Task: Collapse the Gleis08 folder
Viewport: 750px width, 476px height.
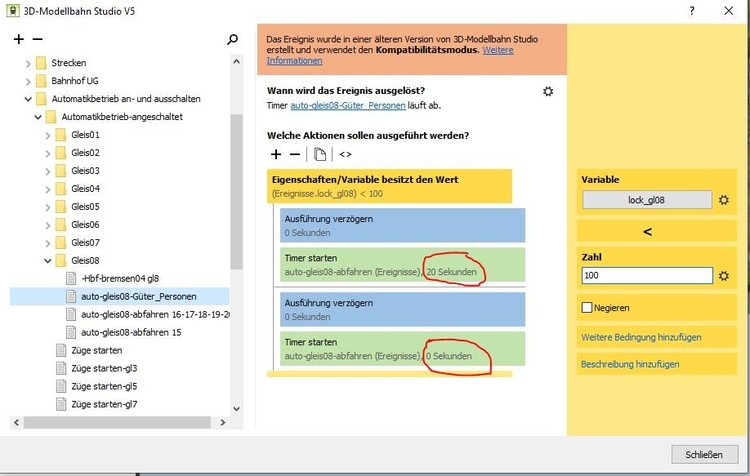Action: [x=48, y=261]
